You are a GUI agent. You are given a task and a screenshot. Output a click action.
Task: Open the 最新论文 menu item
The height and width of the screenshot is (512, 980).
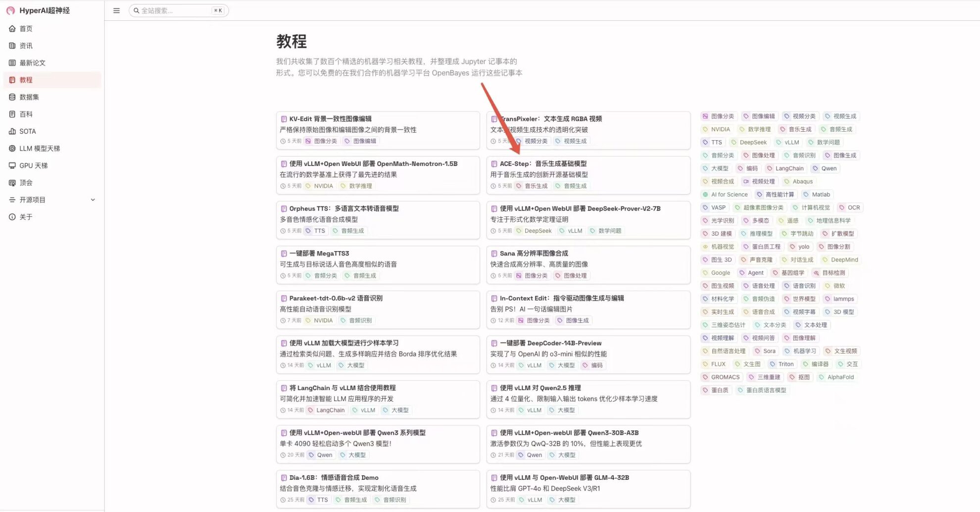[32, 63]
